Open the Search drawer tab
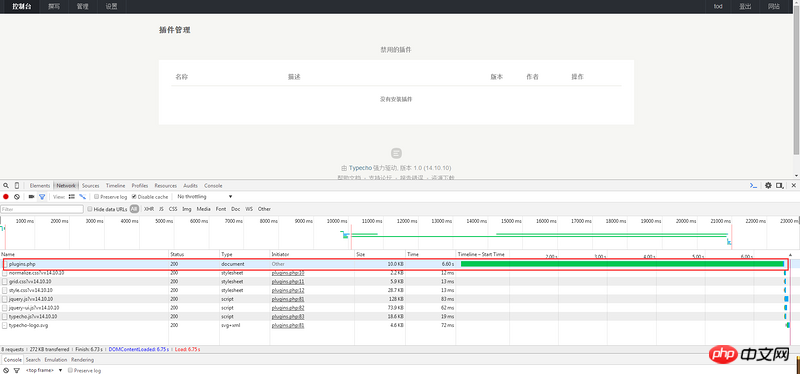Screen dimensions: 800x374 coord(33,360)
